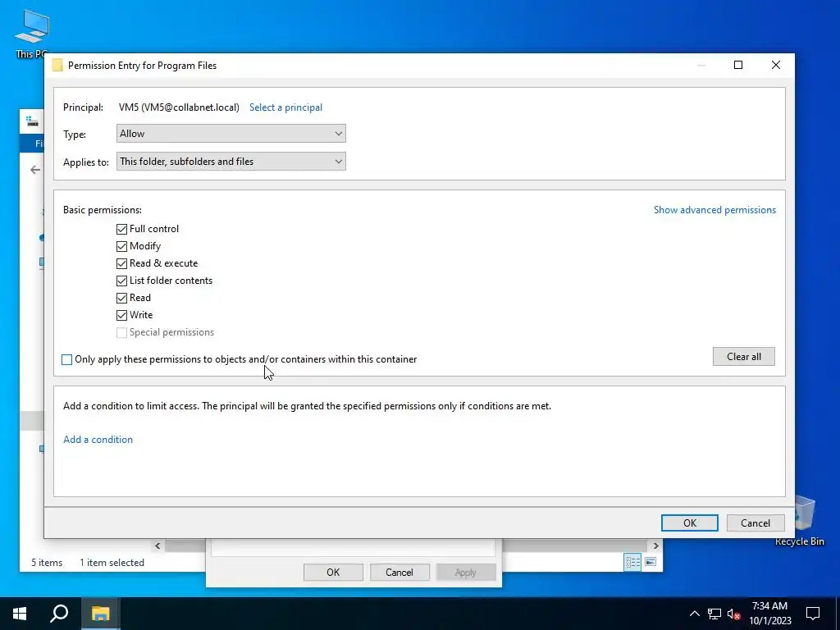Click Explorer back navigation arrow

pos(35,170)
